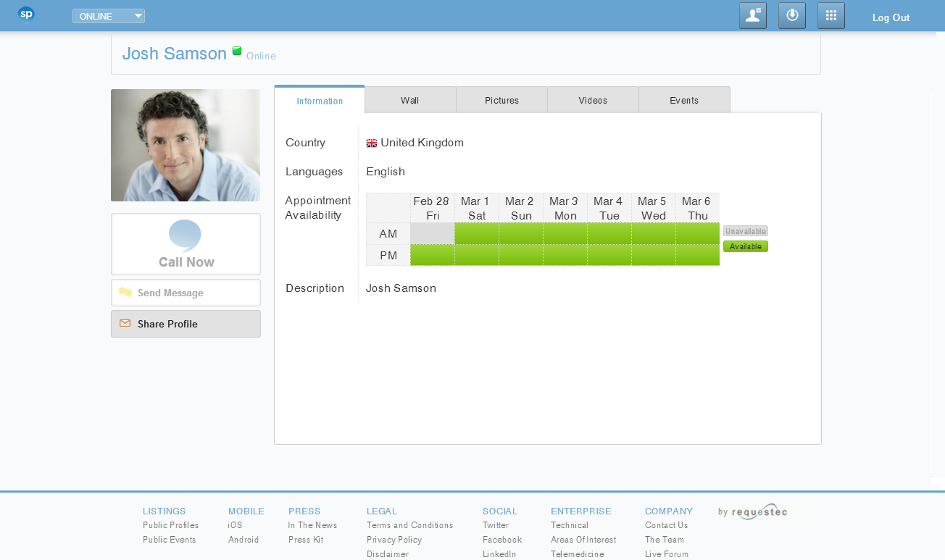Select Feb 28 Fri PM availability slot
Viewport: 945px width, 560px height.
(432, 255)
